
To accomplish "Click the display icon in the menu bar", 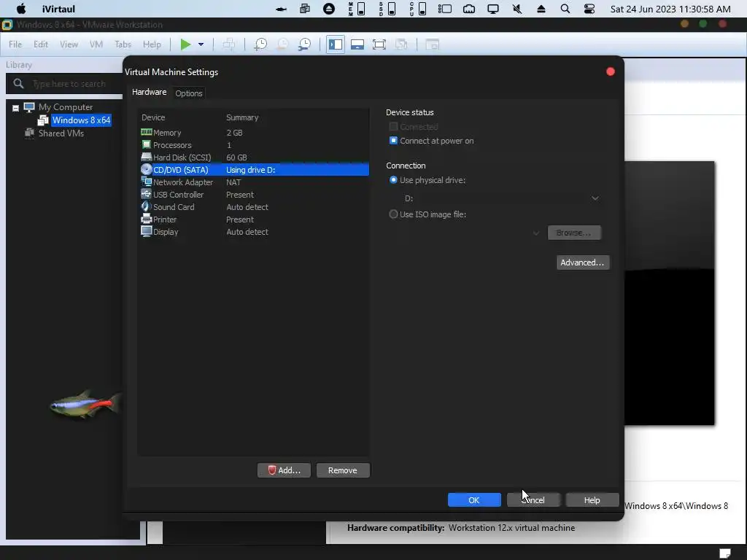I will tap(493, 9).
